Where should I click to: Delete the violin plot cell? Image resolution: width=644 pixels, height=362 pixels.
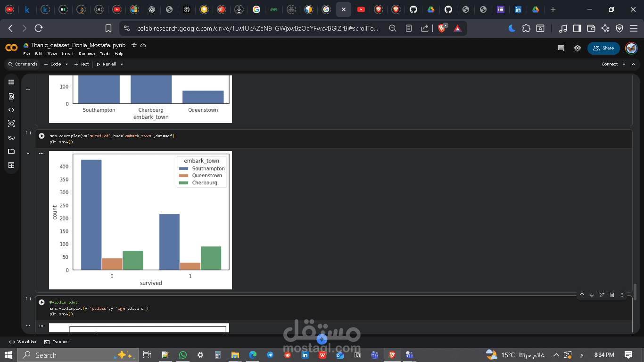pyautogui.click(x=612, y=295)
